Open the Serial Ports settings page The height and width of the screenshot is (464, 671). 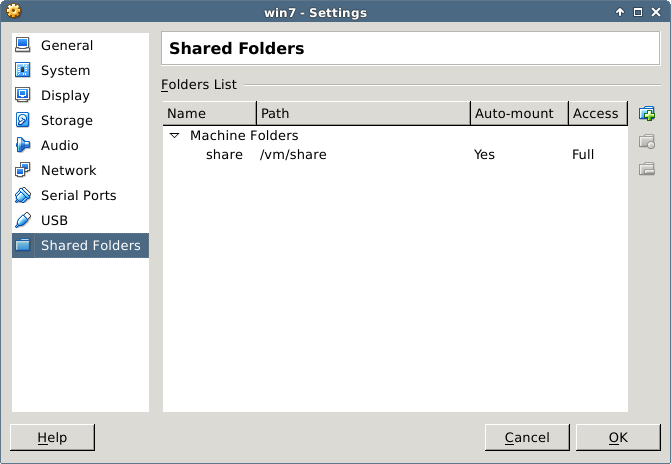pyautogui.click(x=78, y=196)
